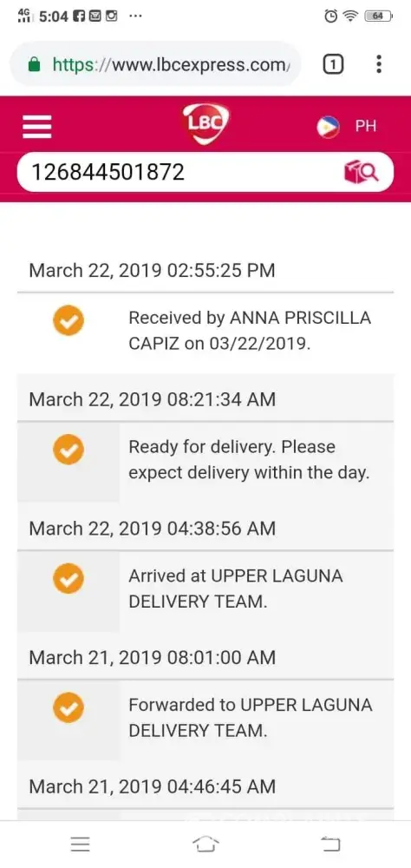The image size is (411, 868).
Task: Click the lbcexpress.com URL address bar
Action: pos(155,65)
